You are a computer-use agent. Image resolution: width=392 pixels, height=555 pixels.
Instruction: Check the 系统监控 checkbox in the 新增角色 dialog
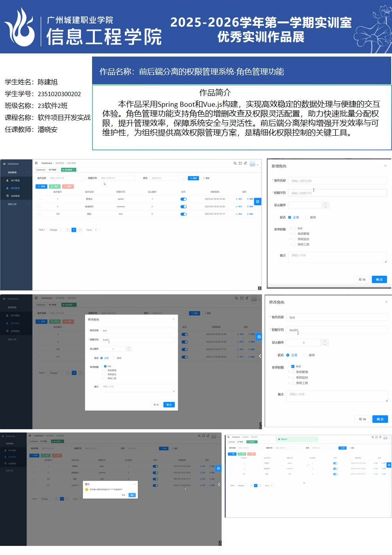tap(294, 239)
